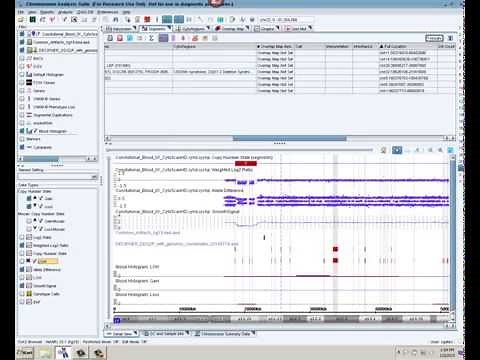
Task: Toggle the DECIPHER file checkbox
Action: point(22,50)
